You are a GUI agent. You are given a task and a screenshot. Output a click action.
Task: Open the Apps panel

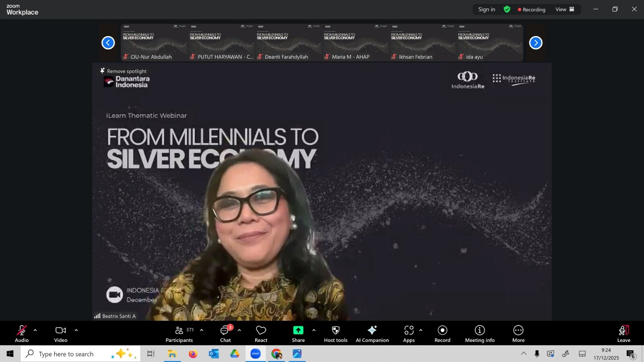pos(409,334)
